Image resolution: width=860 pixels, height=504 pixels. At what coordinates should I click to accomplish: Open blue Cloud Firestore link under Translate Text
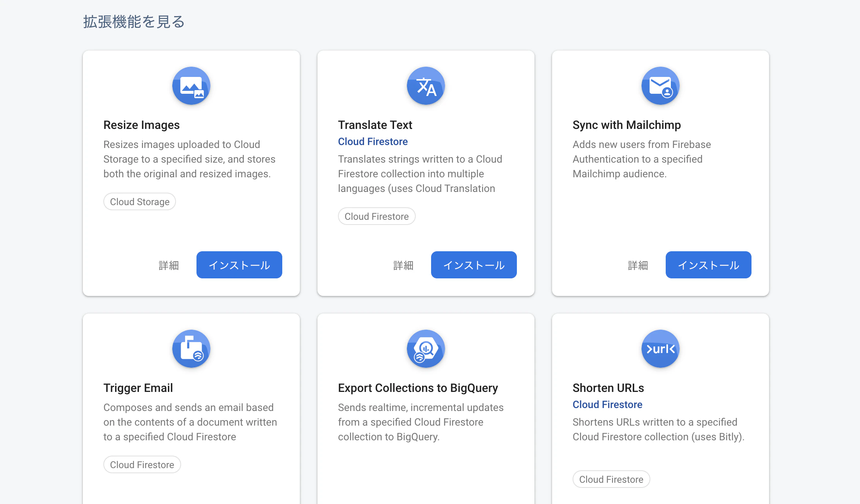[x=373, y=142]
